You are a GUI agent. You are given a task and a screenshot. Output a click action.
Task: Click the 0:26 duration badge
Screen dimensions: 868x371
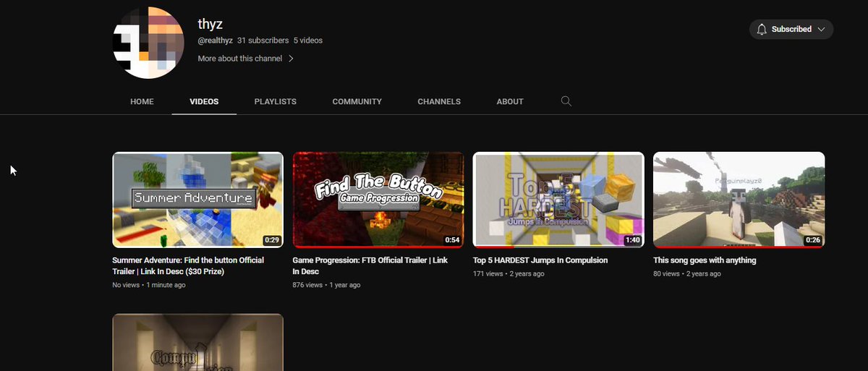(x=813, y=239)
